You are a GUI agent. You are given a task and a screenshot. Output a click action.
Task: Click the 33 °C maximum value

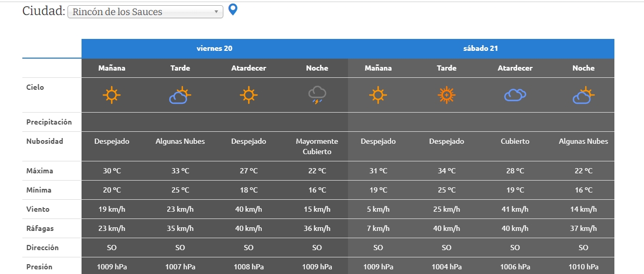(180, 171)
